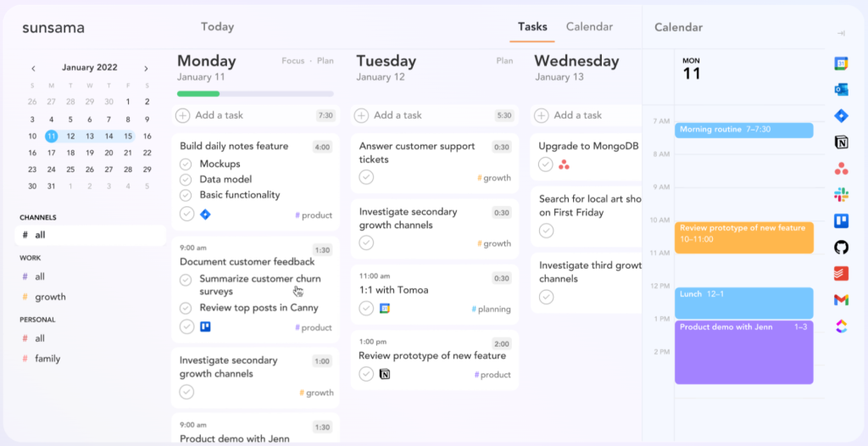Click the Today button
868x446 pixels.
pyautogui.click(x=217, y=26)
